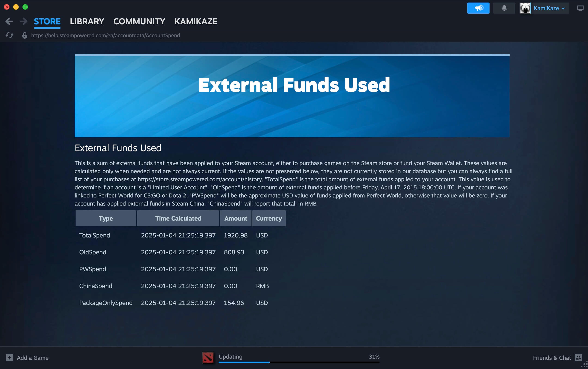Click the Type column header
The image size is (588, 369).
106,218
